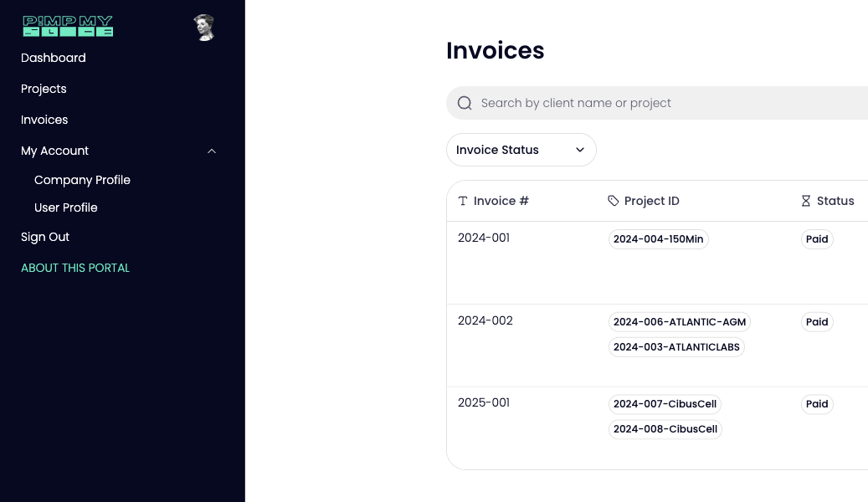The height and width of the screenshot is (502, 868).
Task: Click the Paid badge on invoice 2024-001
Action: (817, 238)
